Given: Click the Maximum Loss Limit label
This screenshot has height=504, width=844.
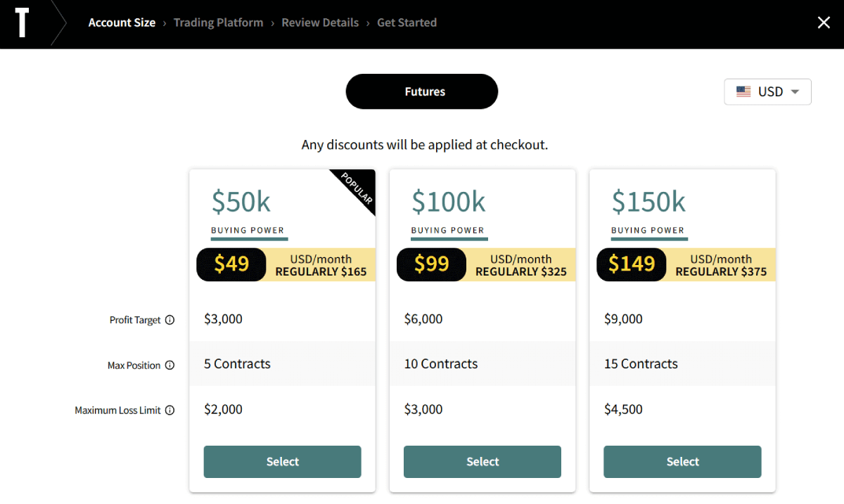Looking at the screenshot, I should (117, 411).
